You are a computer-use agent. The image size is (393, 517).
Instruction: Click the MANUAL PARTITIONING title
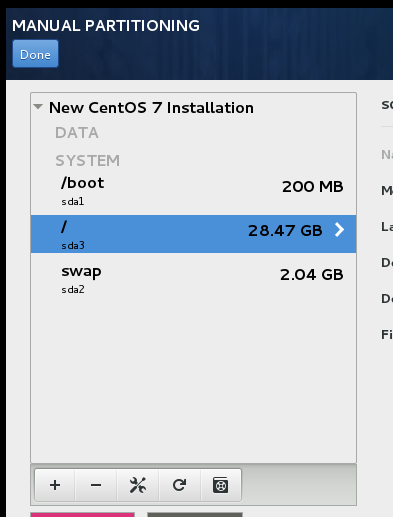tap(106, 26)
